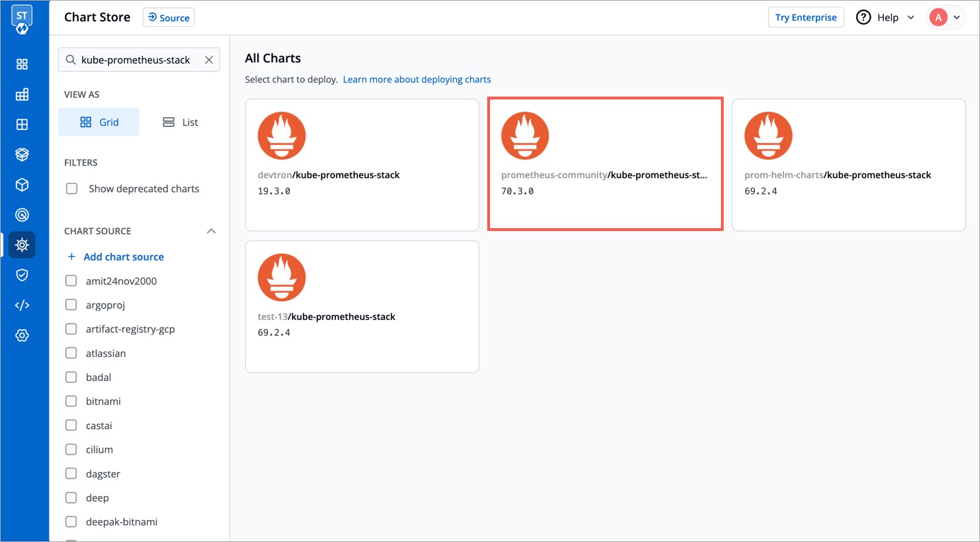Click the plus icon for Add chart source
This screenshot has height=542, width=980.
[x=71, y=257]
